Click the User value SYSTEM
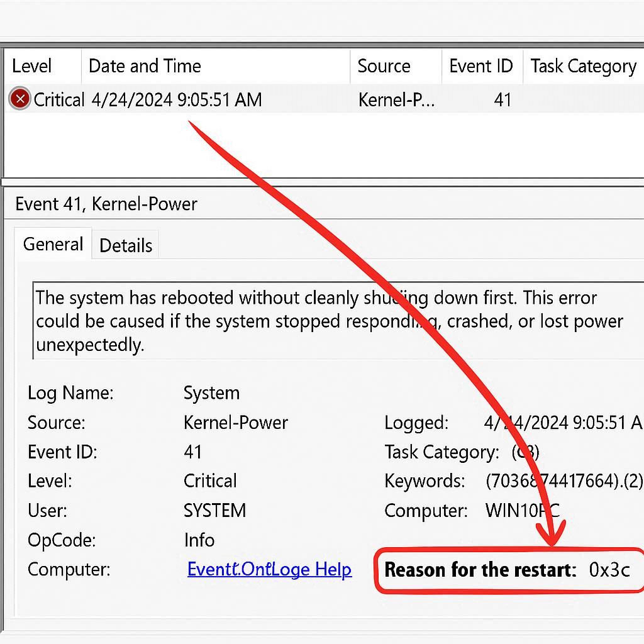 click(x=214, y=510)
